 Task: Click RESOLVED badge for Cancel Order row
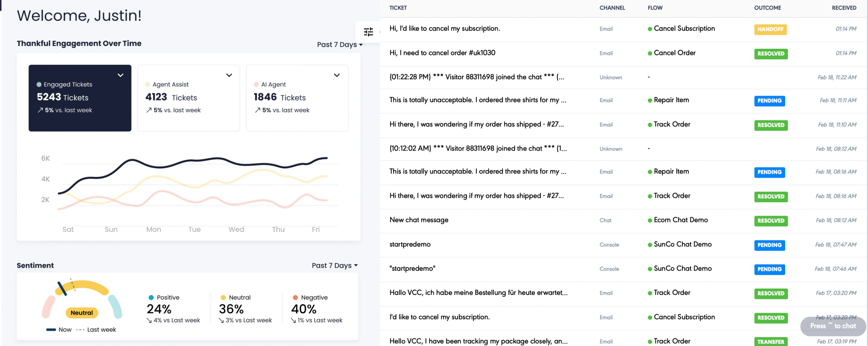(771, 54)
